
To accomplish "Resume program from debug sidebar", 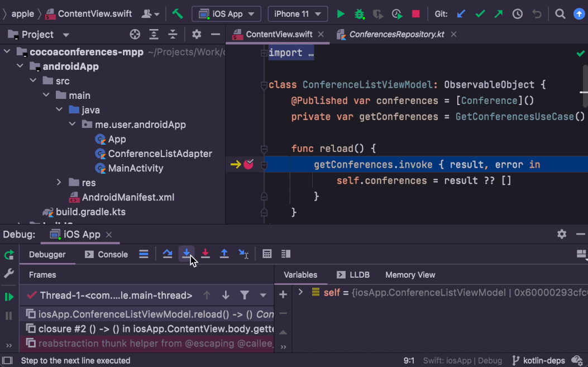I will (9, 297).
